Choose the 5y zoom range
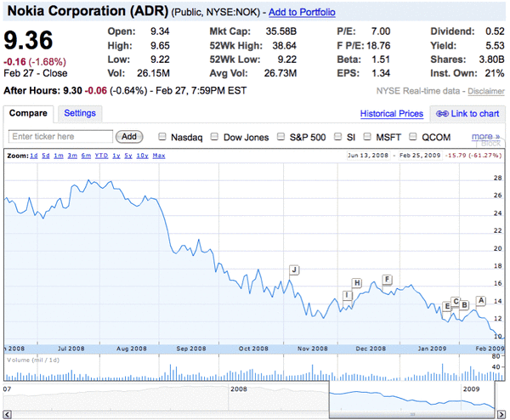Viewport: 510px width, 420px height. pos(128,156)
